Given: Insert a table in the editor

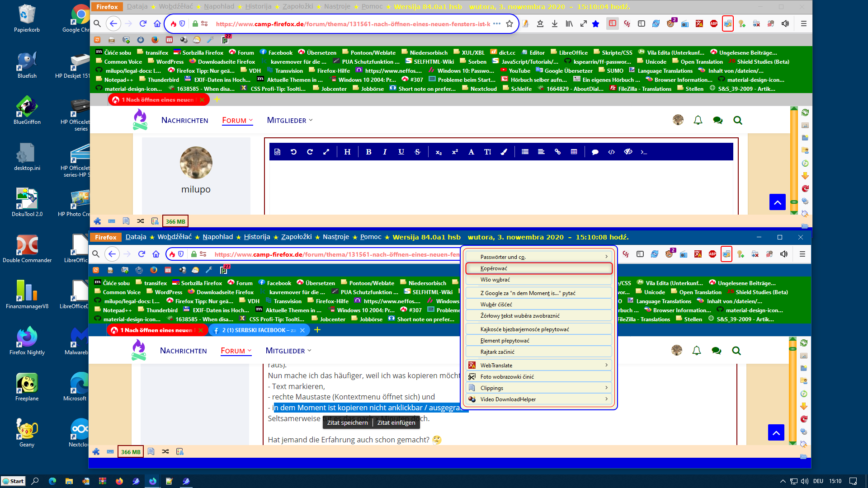Looking at the screenshot, I should (x=574, y=152).
